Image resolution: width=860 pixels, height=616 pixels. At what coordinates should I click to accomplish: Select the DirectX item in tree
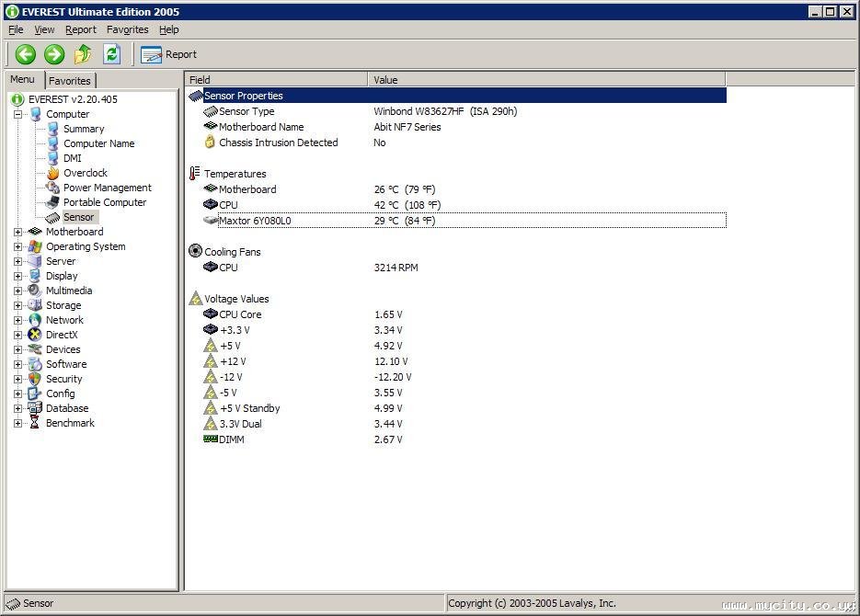[62, 335]
